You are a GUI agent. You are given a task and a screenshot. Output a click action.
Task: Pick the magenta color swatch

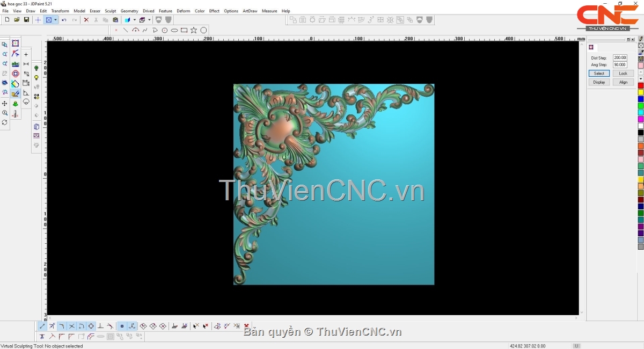(640, 119)
